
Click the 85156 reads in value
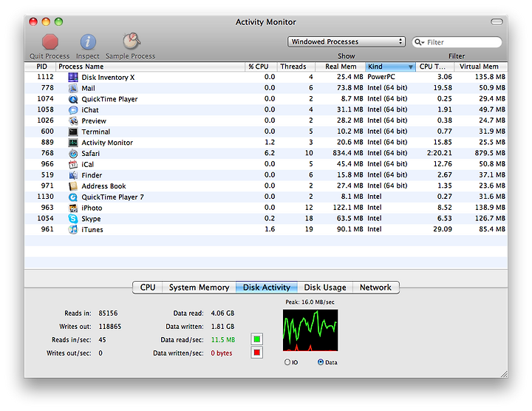(x=108, y=313)
